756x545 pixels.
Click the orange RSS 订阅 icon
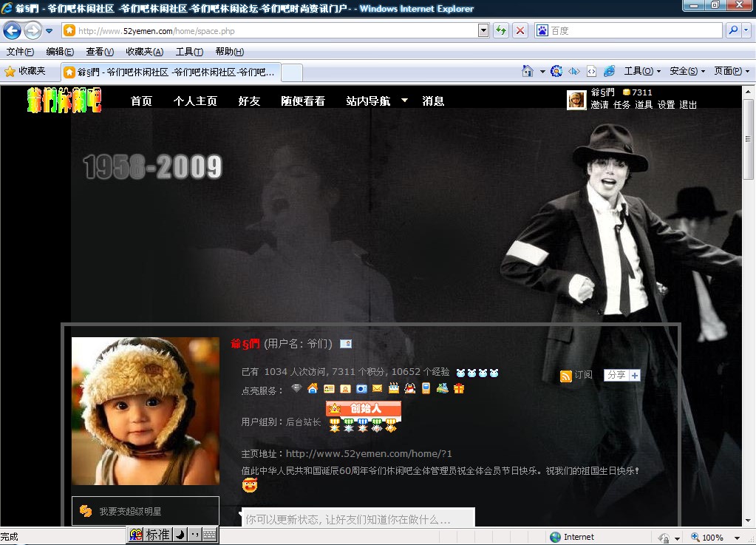click(565, 376)
